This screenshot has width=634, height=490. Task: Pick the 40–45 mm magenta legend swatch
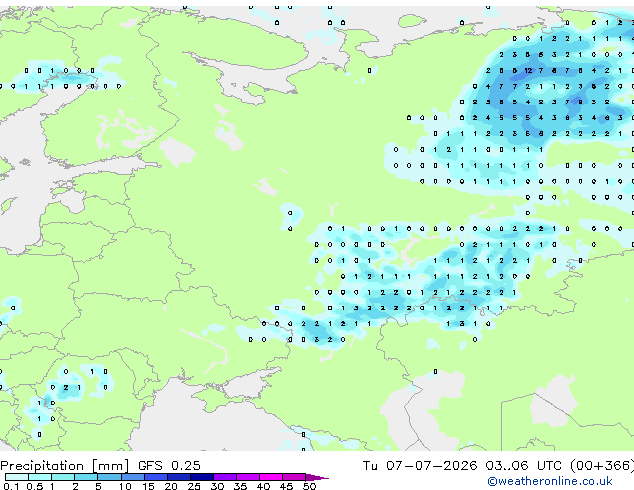(x=271, y=477)
